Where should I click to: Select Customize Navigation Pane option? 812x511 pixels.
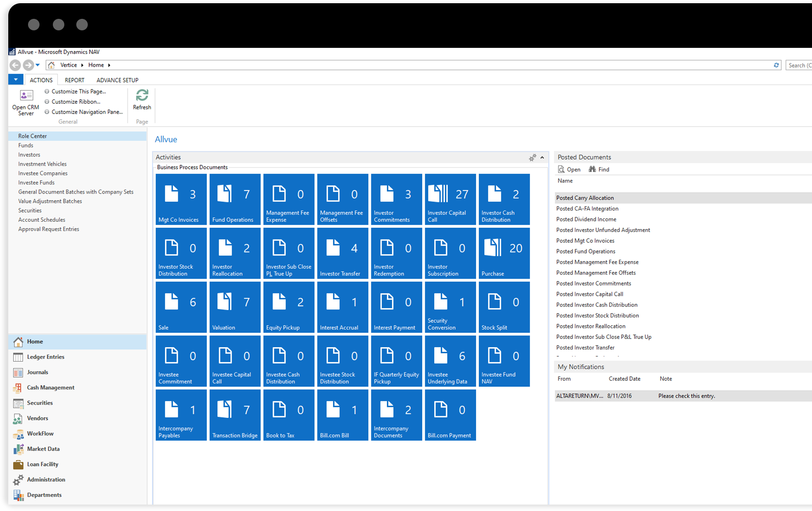[86, 112]
